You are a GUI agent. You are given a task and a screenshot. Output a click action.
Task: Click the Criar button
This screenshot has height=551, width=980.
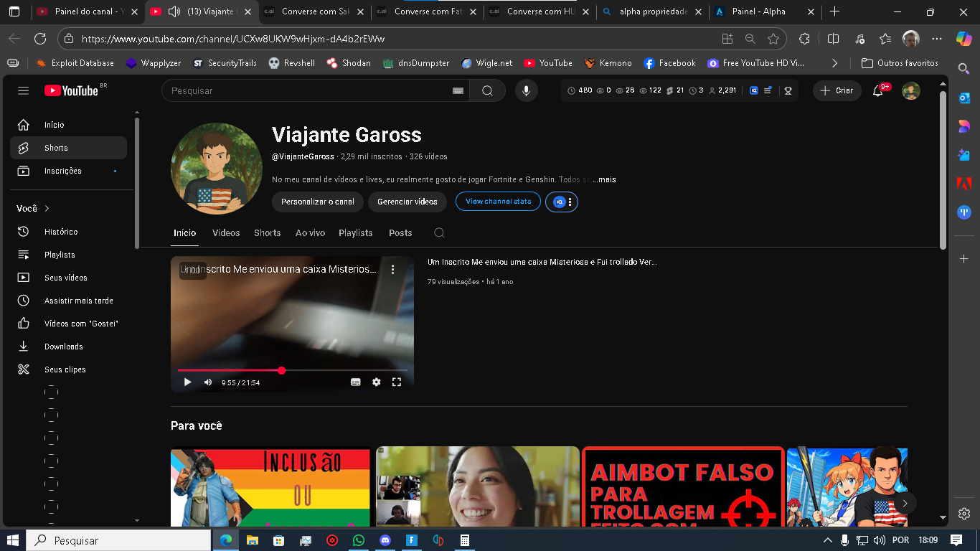tap(837, 90)
